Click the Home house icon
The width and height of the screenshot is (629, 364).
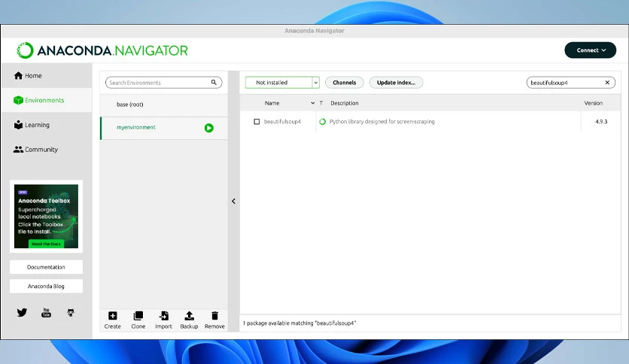coord(19,76)
